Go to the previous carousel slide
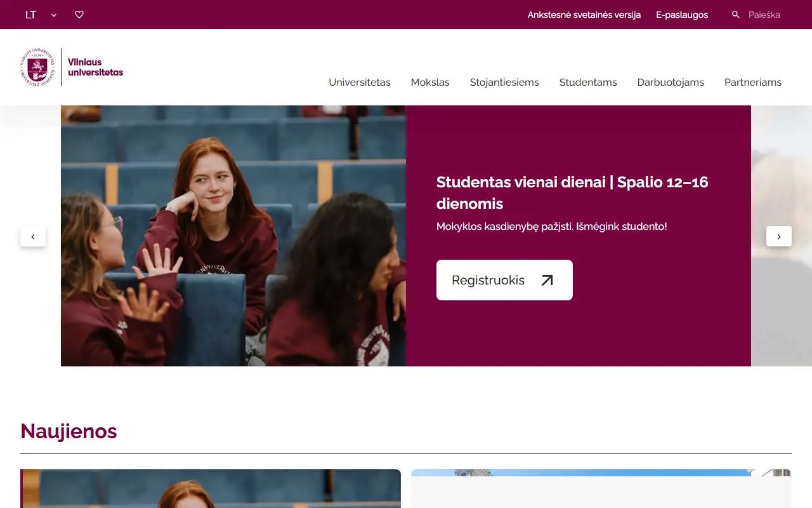This screenshot has width=812, height=508. [33, 236]
